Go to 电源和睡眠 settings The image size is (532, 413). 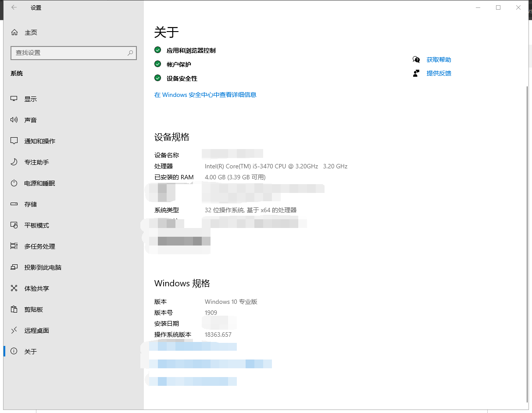click(74, 183)
